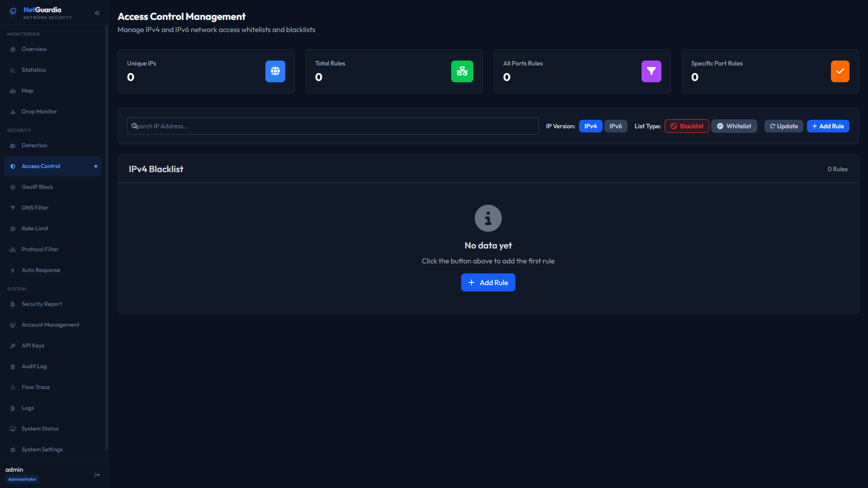Screen dimensions: 868x488
Task: Open the Audit Log clipboard icon
Action: tap(13, 367)
